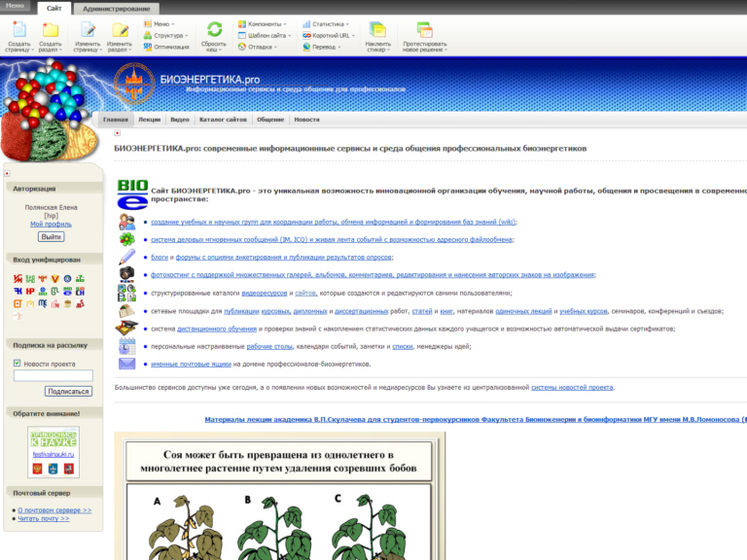
Task: Click the graduation cap distance-learning icon
Action: coord(126,328)
